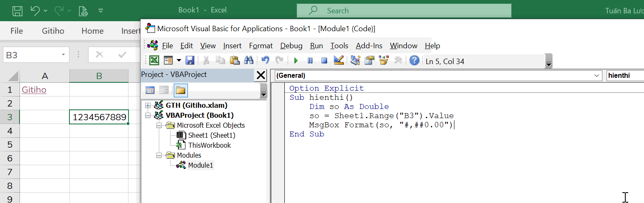
Task: Open the Add-Ins menu
Action: 369,46
